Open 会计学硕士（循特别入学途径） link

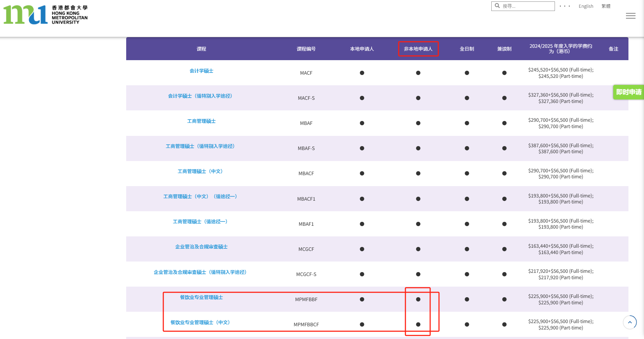[201, 96]
